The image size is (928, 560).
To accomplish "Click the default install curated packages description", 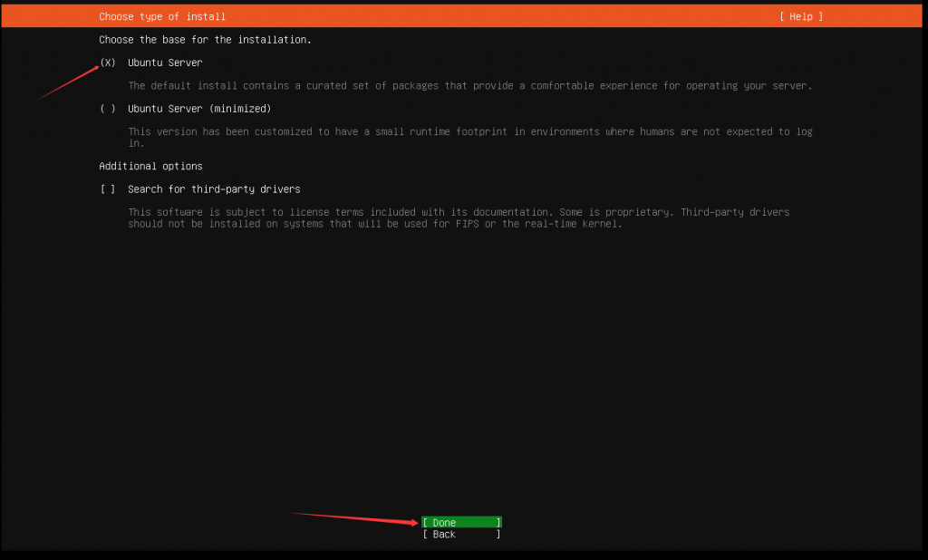I will [469, 86].
